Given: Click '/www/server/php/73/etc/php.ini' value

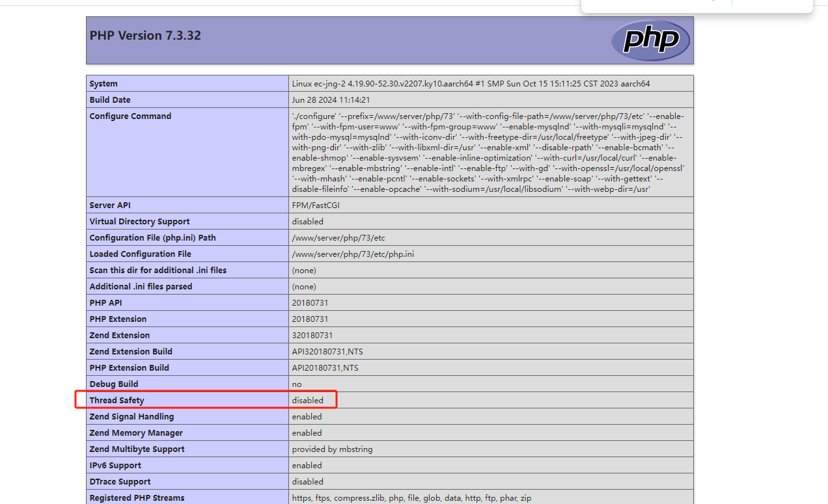Looking at the screenshot, I should point(353,254).
